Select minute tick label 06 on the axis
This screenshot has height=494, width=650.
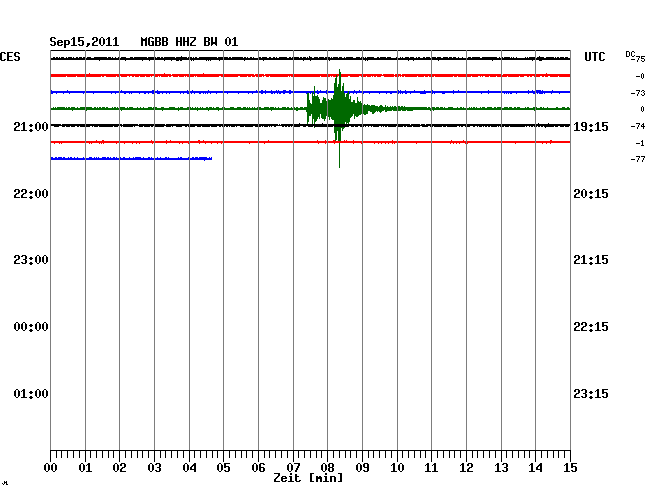tap(258, 468)
